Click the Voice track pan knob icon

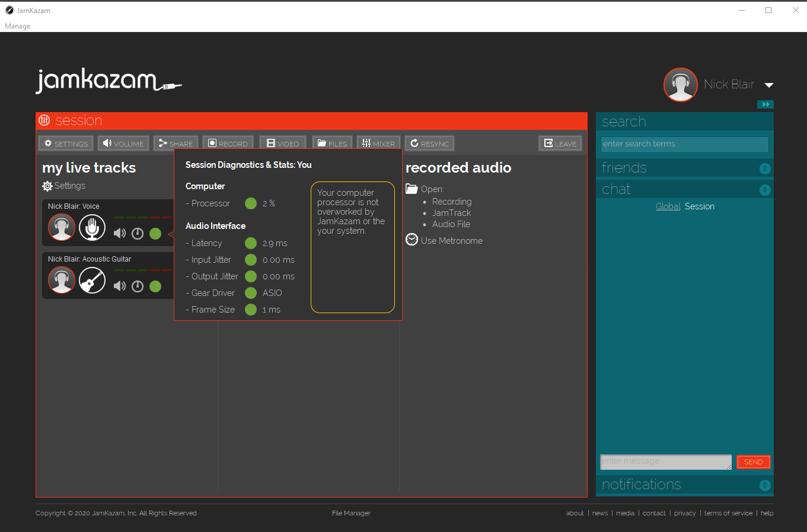click(x=138, y=234)
